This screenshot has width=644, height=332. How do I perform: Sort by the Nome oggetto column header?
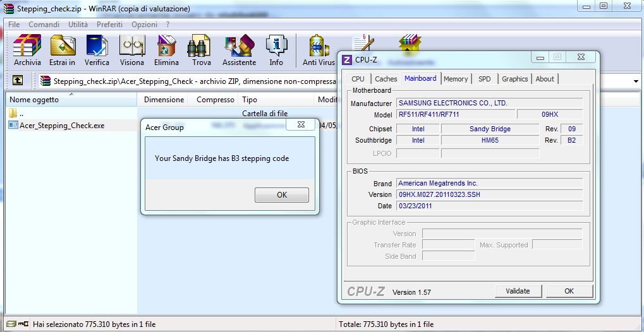coord(71,100)
